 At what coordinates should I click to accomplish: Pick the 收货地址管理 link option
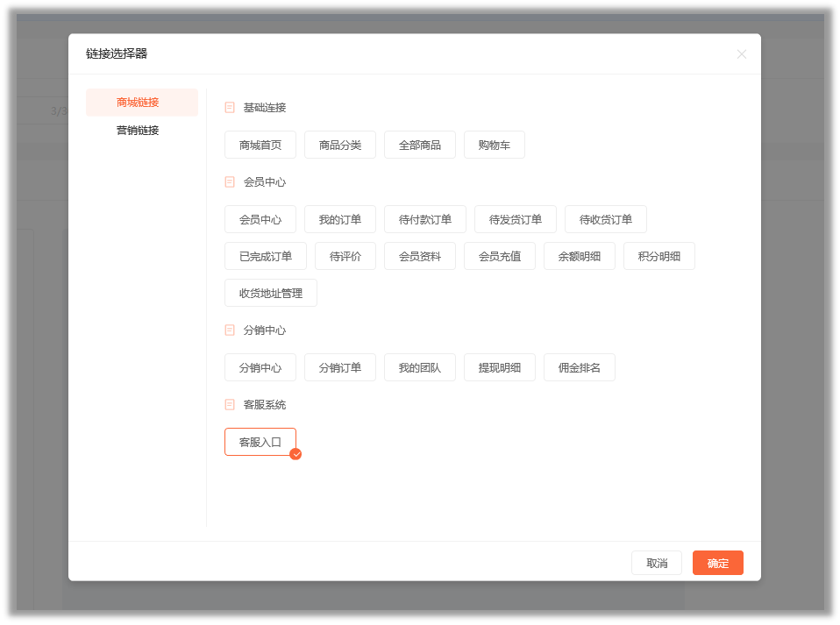click(271, 293)
